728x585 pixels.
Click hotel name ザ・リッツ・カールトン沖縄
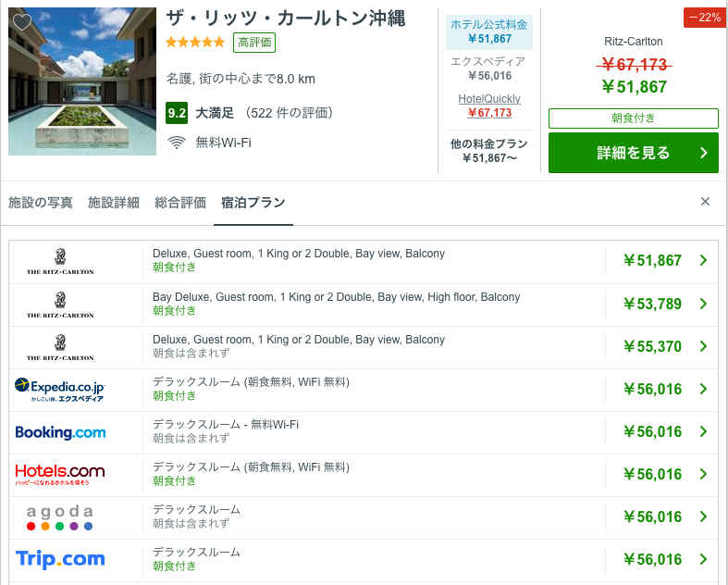click(x=286, y=19)
